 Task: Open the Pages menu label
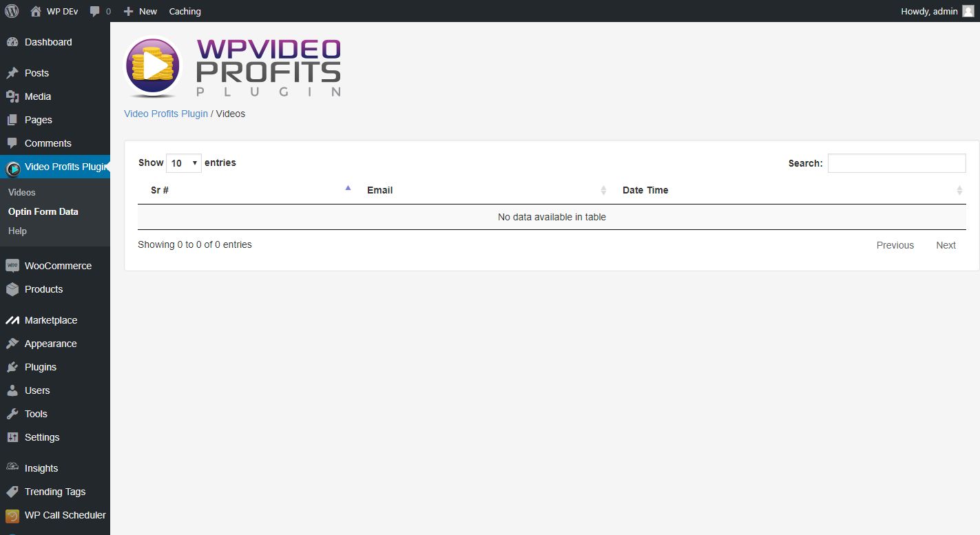(x=39, y=120)
